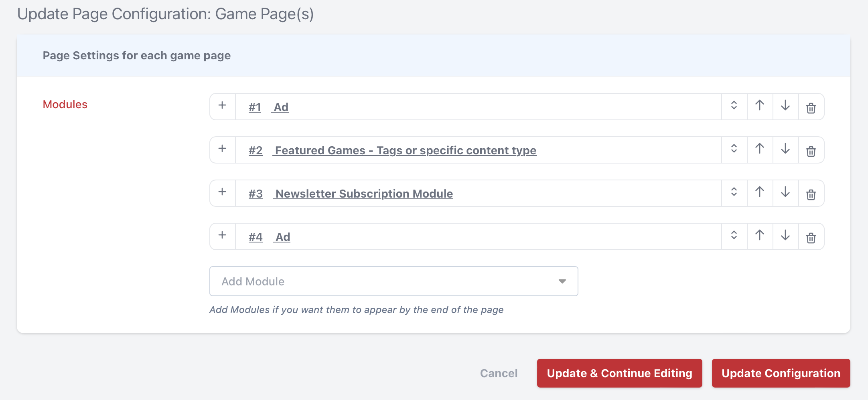Move module #4 Ad up

[760, 236]
